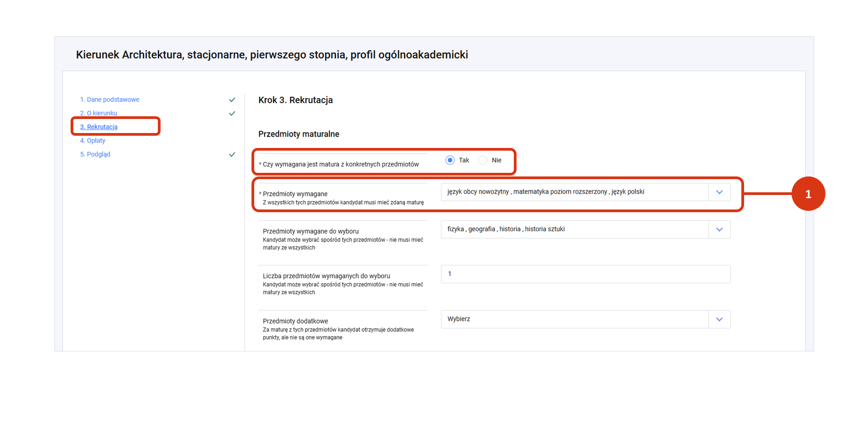Screen dimensions: 868x447
Task: Click the Krok 3. Rekrutacja heading
Action: (295, 100)
